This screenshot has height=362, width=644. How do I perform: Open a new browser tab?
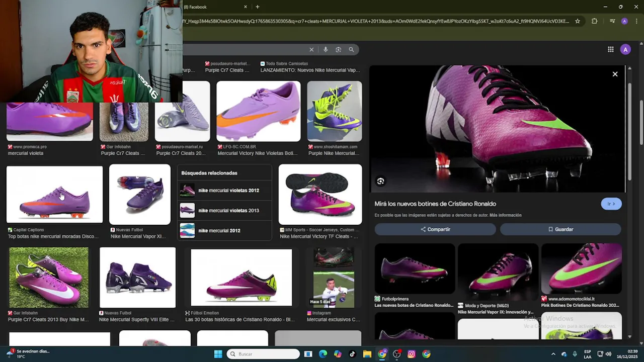click(257, 7)
